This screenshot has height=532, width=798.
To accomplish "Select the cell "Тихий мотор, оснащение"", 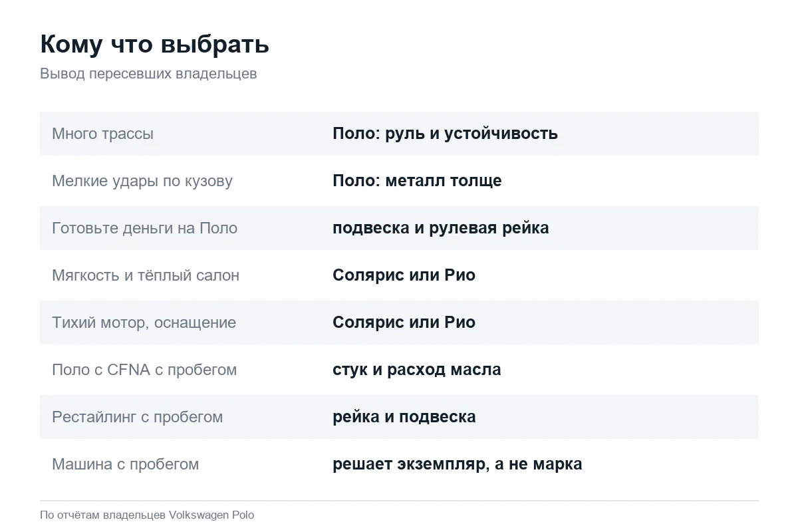I will click(144, 323).
